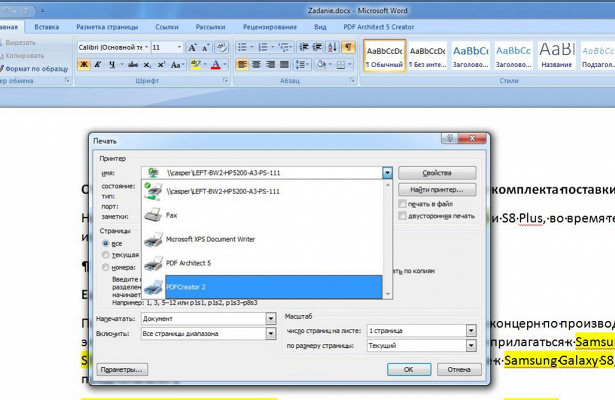
Task: Align text right
Action: tap(270, 64)
